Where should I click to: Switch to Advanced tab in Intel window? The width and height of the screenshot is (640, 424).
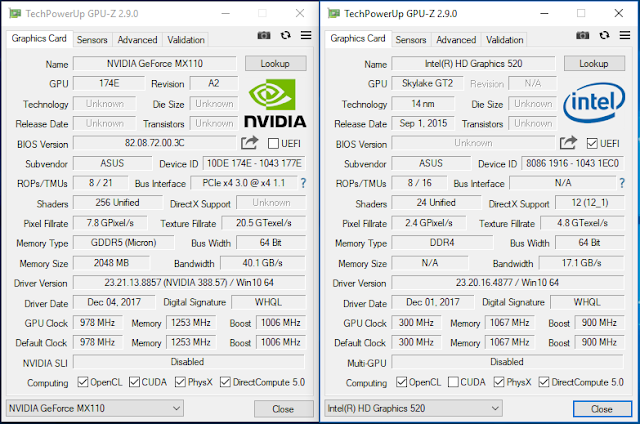tap(456, 40)
